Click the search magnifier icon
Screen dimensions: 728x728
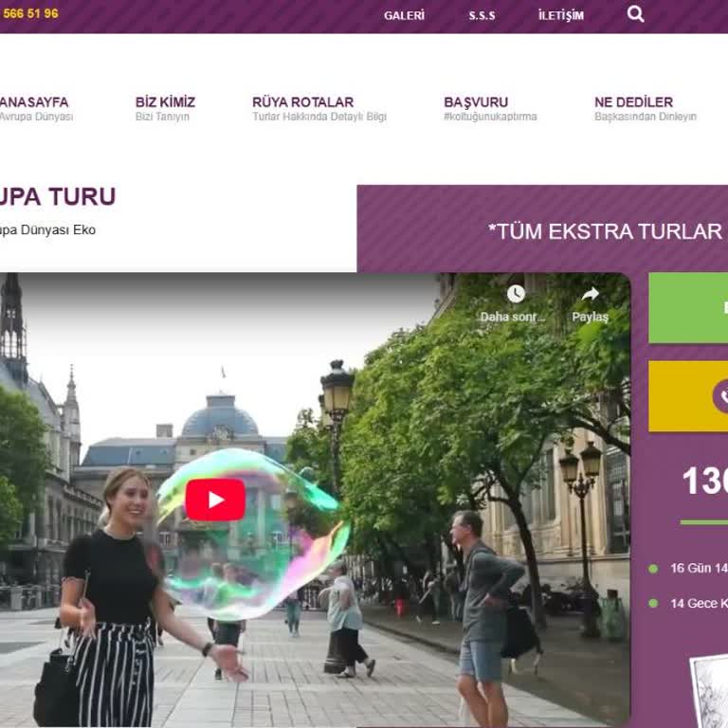pos(635,14)
